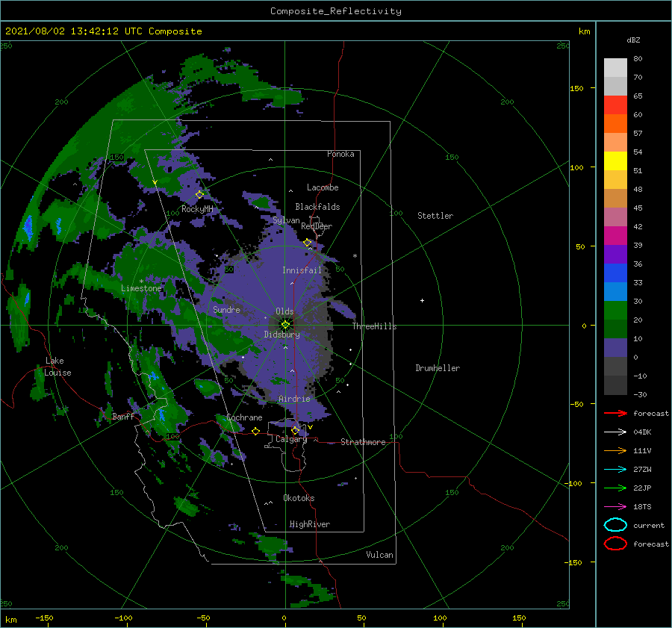
Task: Click the 65 dBZ red swatch
Action: click(615, 105)
